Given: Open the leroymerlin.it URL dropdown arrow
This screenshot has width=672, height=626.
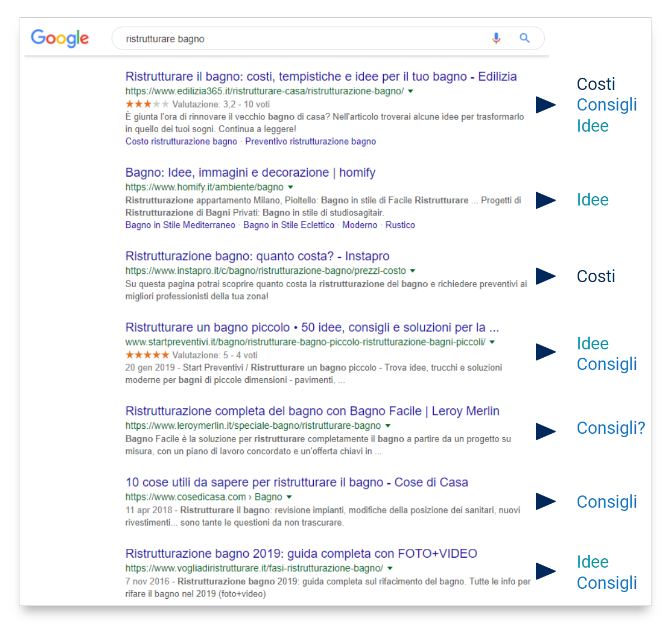Looking at the screenshot, I should [x=388, y=426].
